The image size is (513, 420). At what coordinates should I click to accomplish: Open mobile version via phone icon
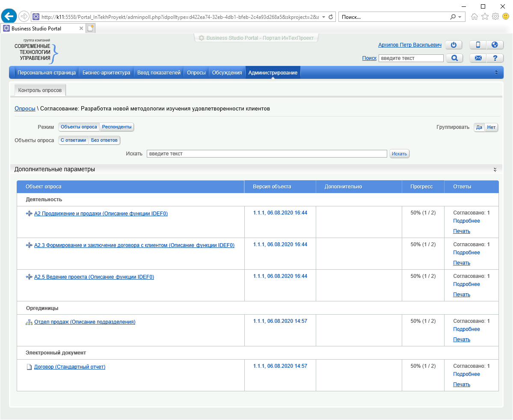pyautogui.click(x=478, y=45)
